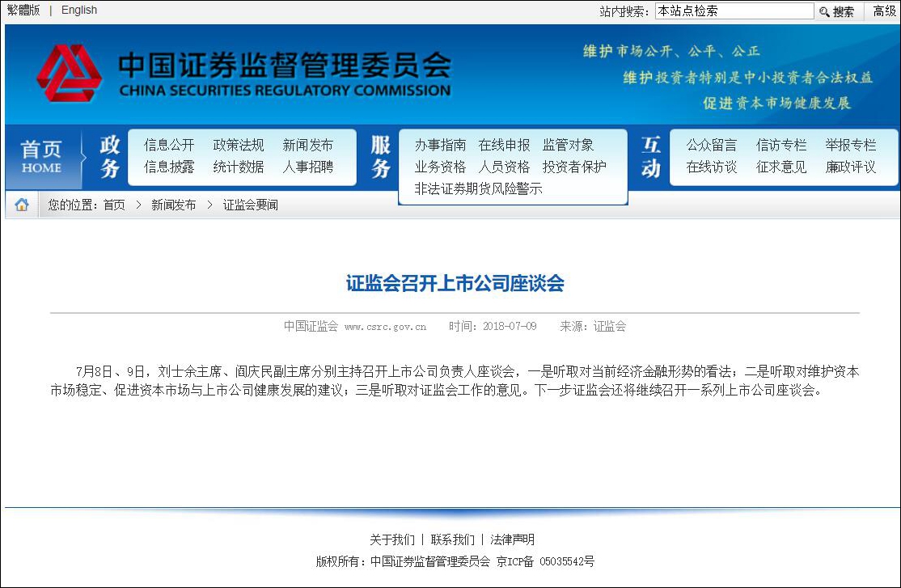Screen dimensions: 901x588
Task: Open 人员资格 menu item
Action: point(504,167)
